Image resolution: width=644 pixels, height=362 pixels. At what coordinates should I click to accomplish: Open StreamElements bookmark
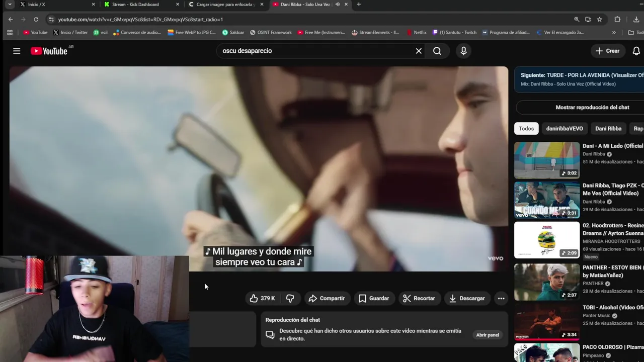[375, 32]
